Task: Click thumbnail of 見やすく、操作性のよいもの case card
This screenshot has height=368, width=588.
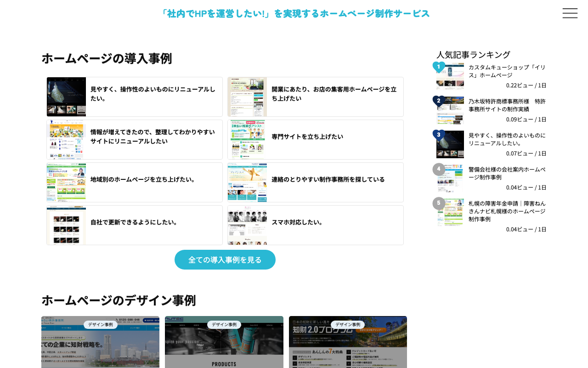Action: tap(66, 97)
